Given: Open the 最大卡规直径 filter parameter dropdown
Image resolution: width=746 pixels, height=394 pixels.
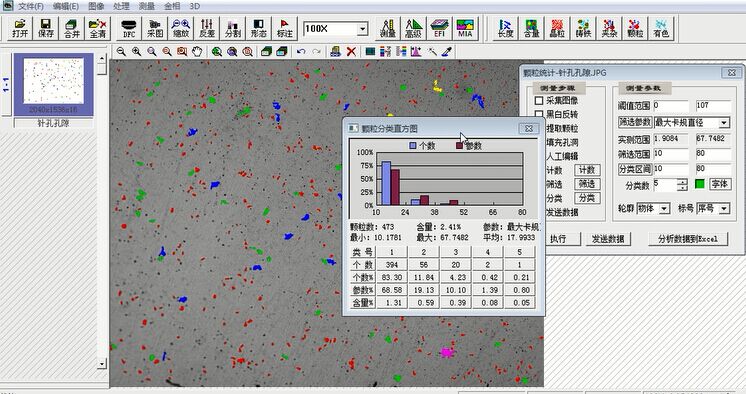Looking at the screenshot, I should click(x=724, y=123).
